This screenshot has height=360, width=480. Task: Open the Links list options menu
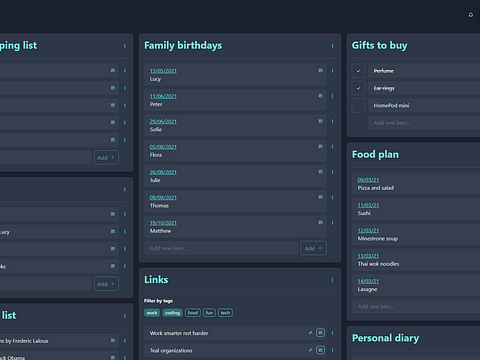[332, 280]
